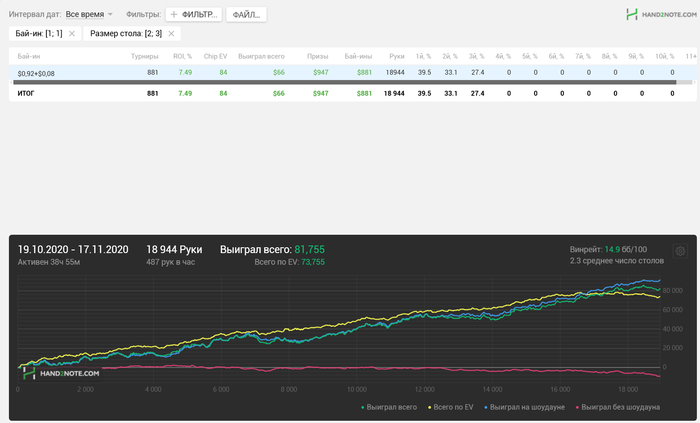Viewport: 700px width, 423px height.
Task: Select the '$0,92+$0,08' buy-in row
Action: point(353,72)
